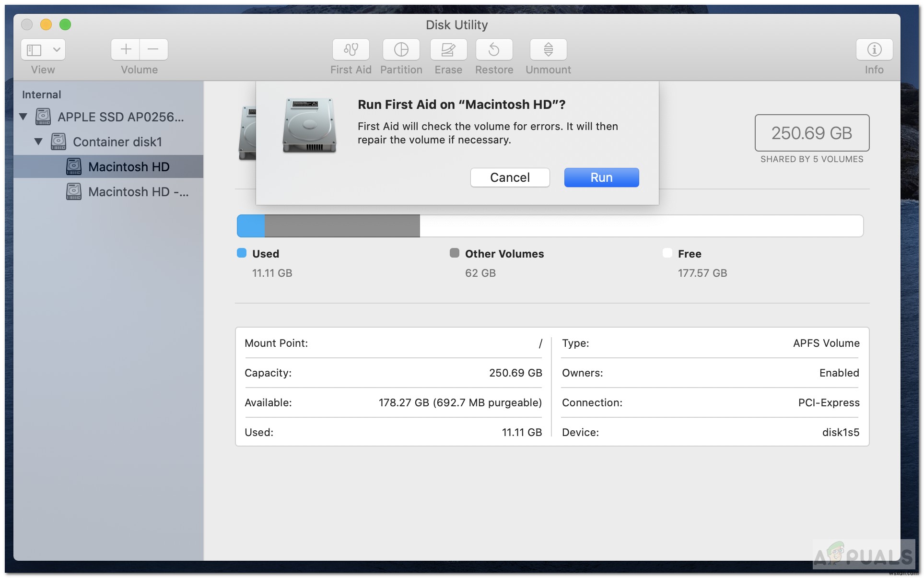
Task: Toggle the Free space legend indicator
Action: click(x=667, y=253)
